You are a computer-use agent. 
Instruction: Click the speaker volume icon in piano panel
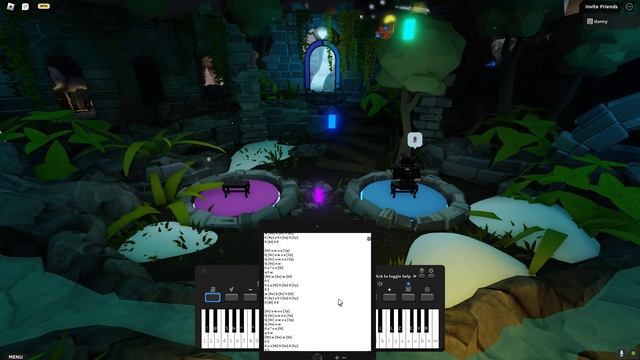380,284
